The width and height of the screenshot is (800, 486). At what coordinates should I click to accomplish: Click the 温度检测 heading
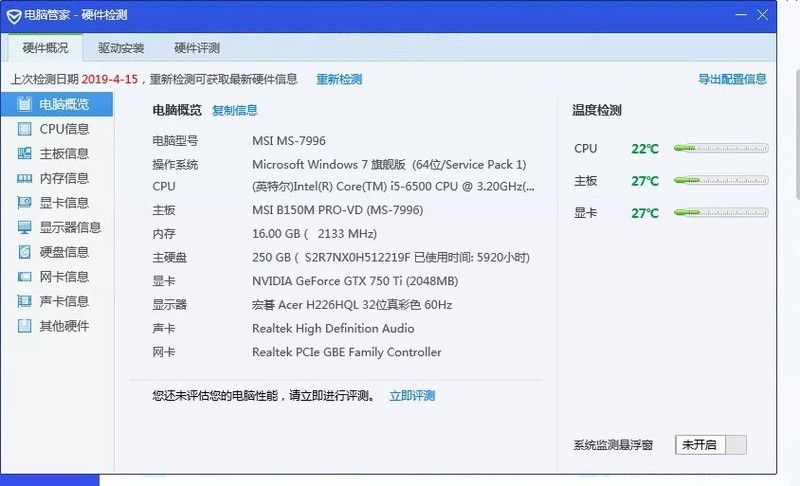click(596, 110)
